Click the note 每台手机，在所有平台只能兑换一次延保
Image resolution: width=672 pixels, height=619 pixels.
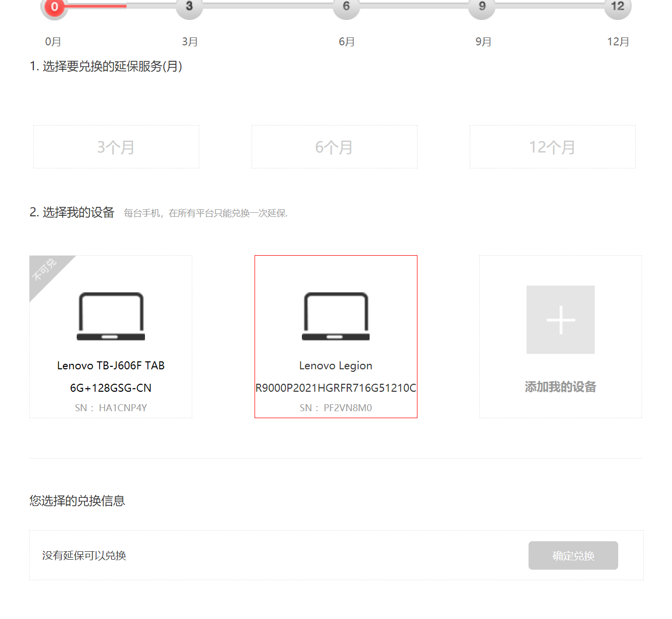(x=206, y=213)
